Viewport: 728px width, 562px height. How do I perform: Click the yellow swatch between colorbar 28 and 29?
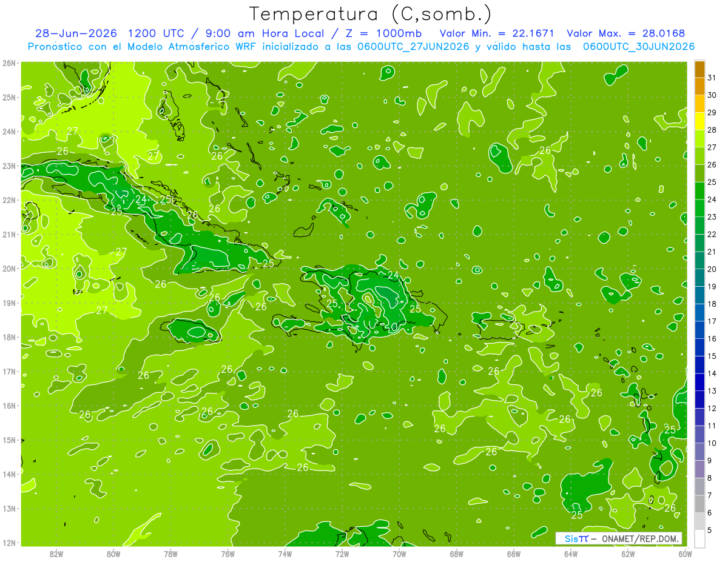(699, 121)
